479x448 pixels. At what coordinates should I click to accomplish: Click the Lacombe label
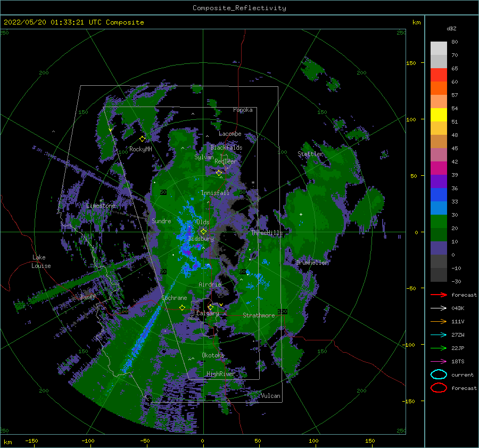[230, 134]
